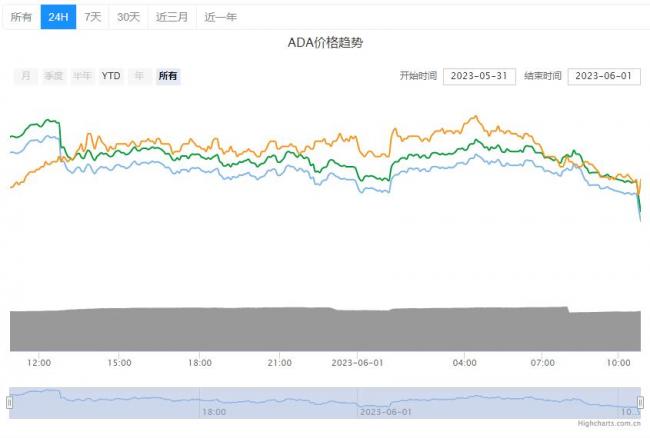Choose the 季度 range selector button
The image size is (650, 438).
coord(53,76)
